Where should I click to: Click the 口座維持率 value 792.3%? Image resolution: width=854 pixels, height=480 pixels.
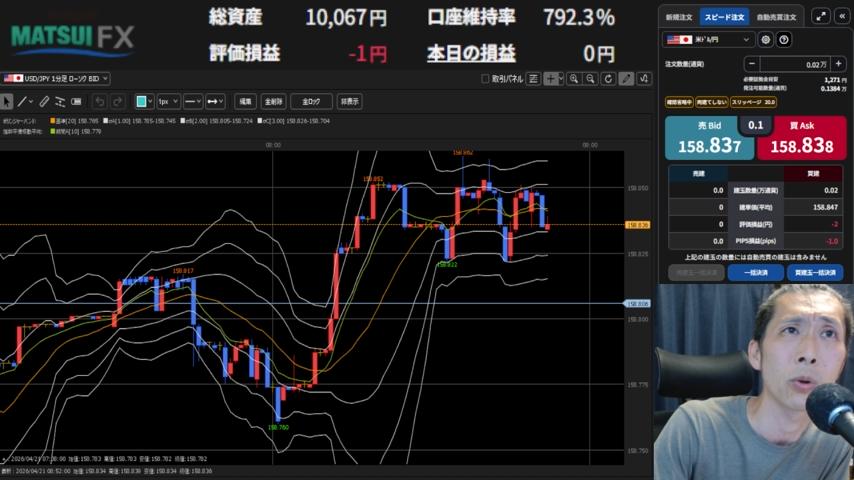(579, 17)
